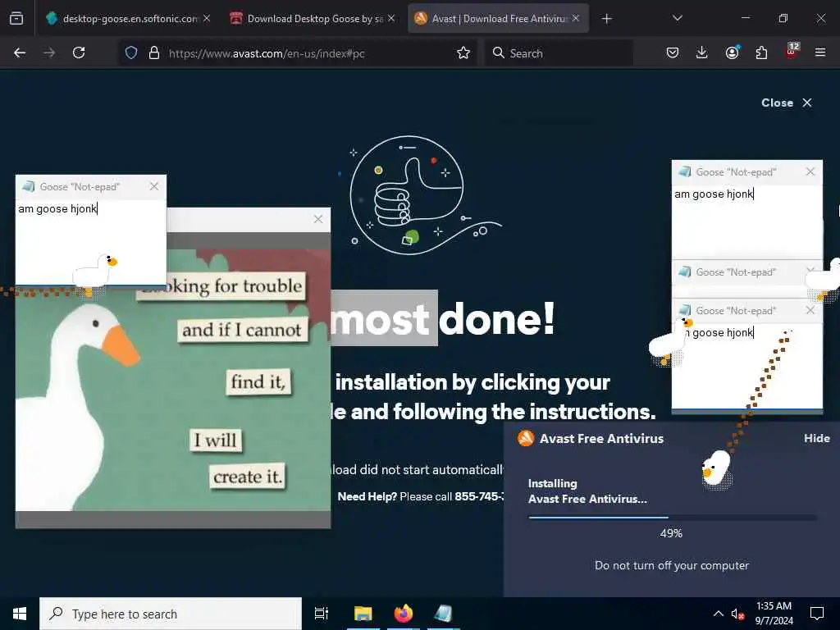Open the Windows Start menu
Image resolution: width=840 pixels, height=630 pixels.
pyautogui.click(x=20, y=614)
